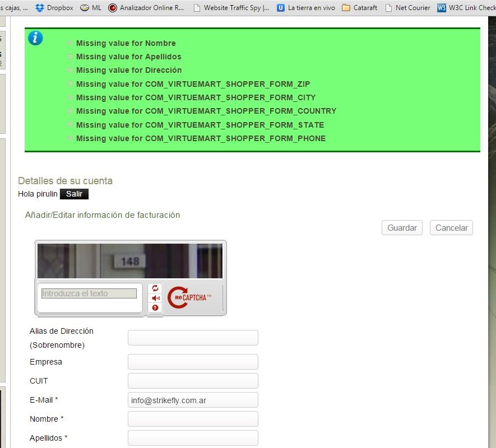Click the reCAPTCHA logo
Image resolution: width=496 pixels, height=448 pixels.
189,297
